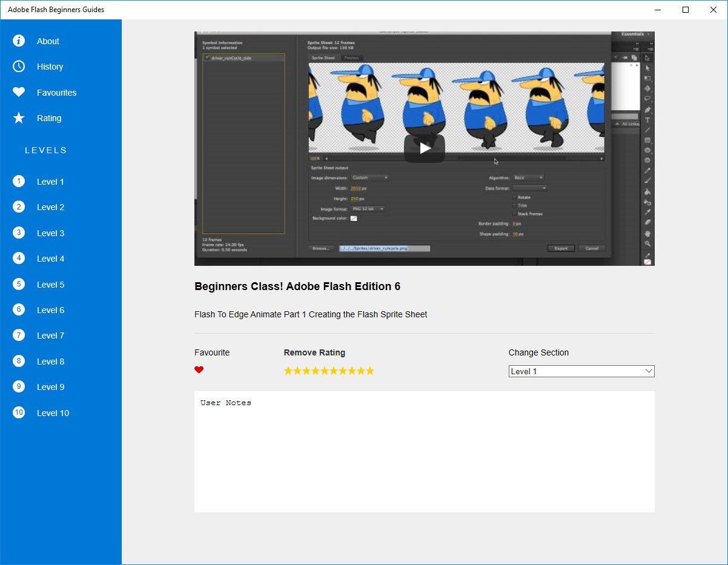This screenshot has height=565, width=728.
Task: Select Level 1 in the sidebar
Action: tap(50, 182)
